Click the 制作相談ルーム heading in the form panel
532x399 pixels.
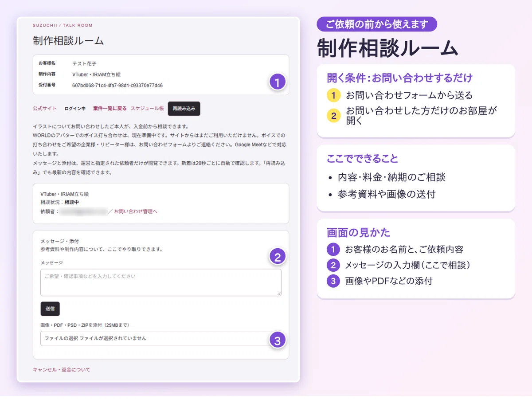68,41
